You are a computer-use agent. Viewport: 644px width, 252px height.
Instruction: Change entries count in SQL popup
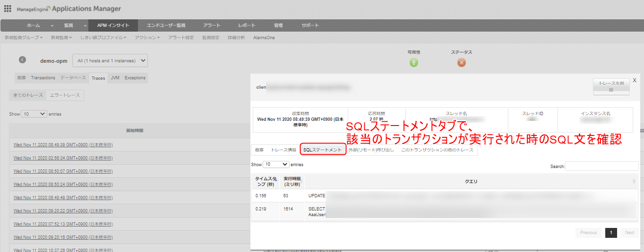[x=276, y=164]
